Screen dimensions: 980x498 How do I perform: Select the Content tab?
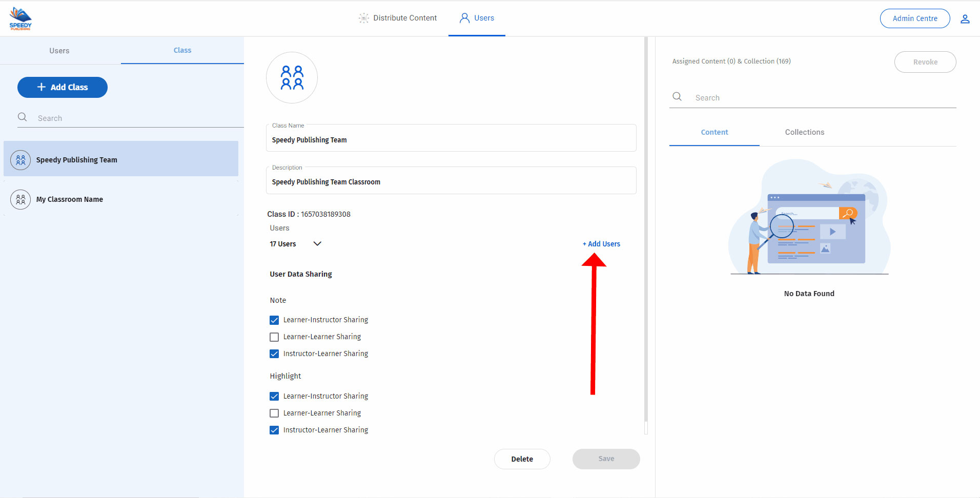coord(714,132)
